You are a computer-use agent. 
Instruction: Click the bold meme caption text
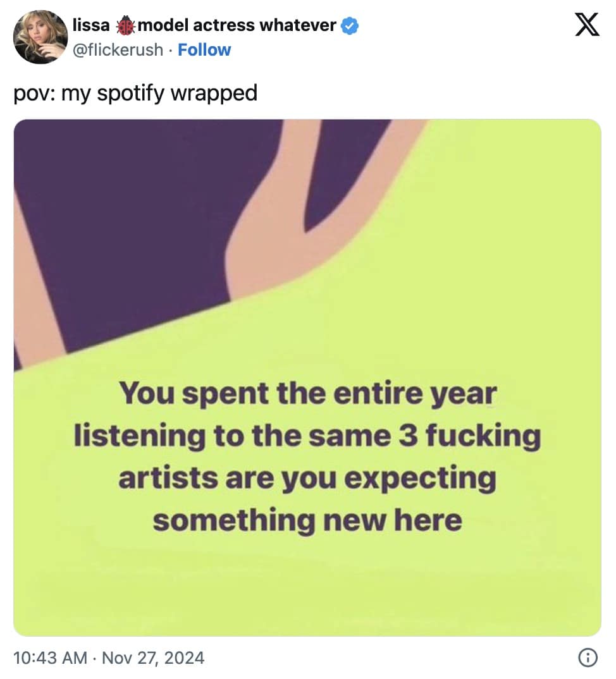click(x=308, y=456)
